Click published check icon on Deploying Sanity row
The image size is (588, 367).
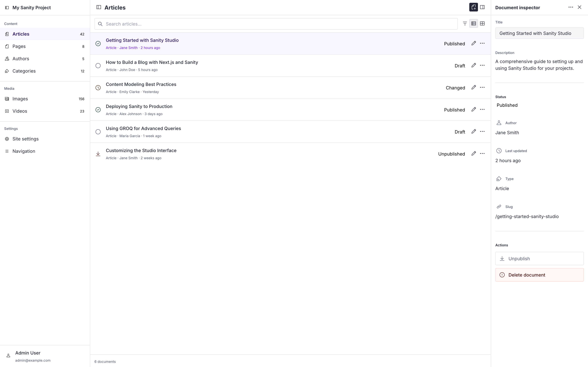click(x=98, y=110)
